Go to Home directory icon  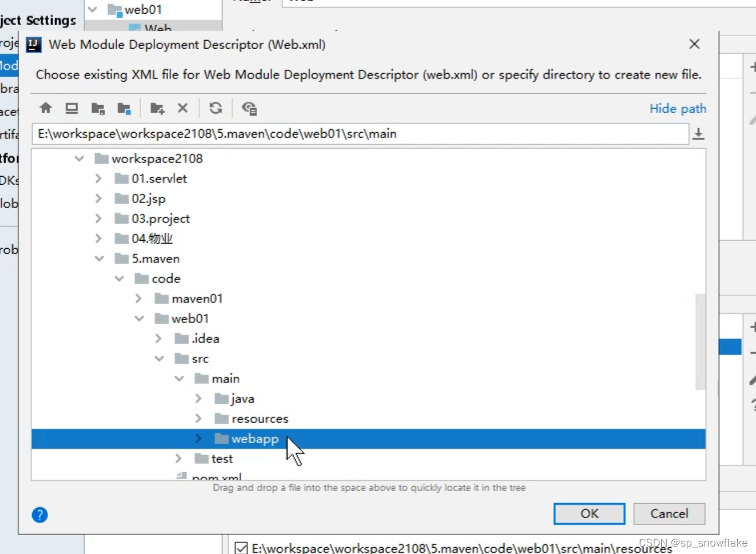point(46,108)
